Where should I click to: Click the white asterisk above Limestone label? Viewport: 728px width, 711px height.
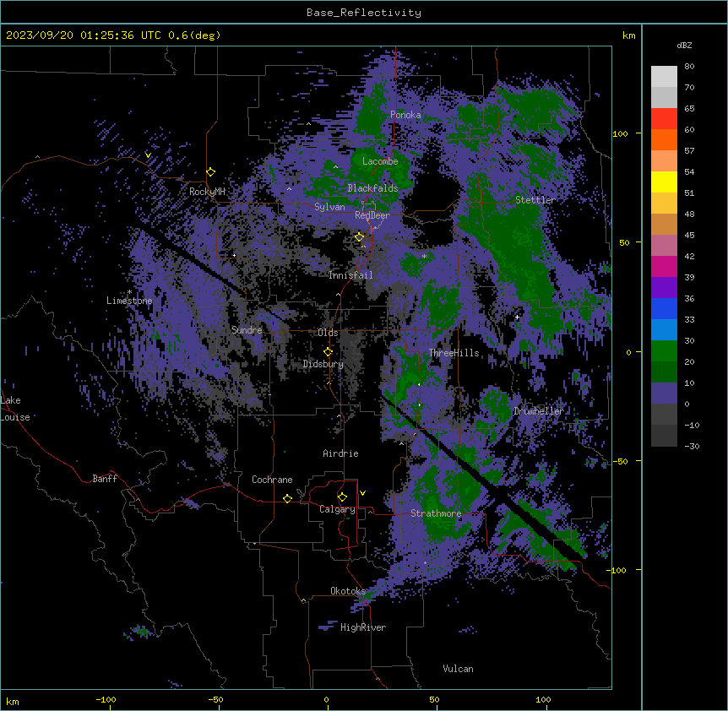pos(129,292)
